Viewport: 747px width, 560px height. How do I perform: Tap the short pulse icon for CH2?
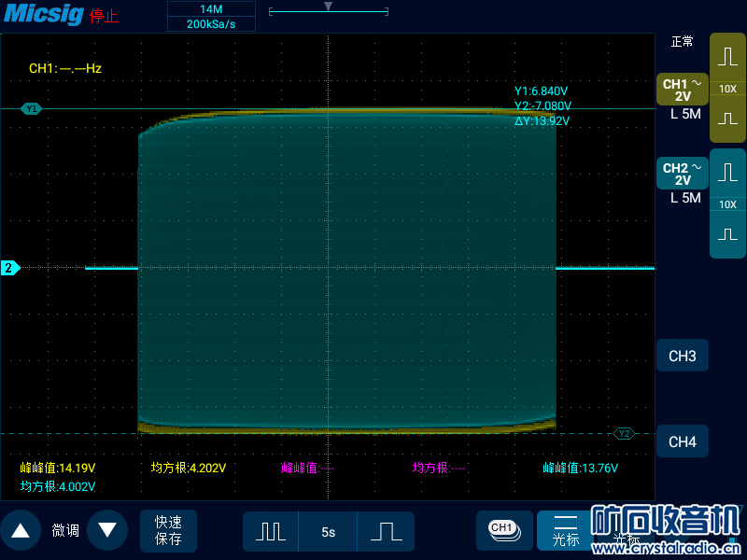point(727,233)
